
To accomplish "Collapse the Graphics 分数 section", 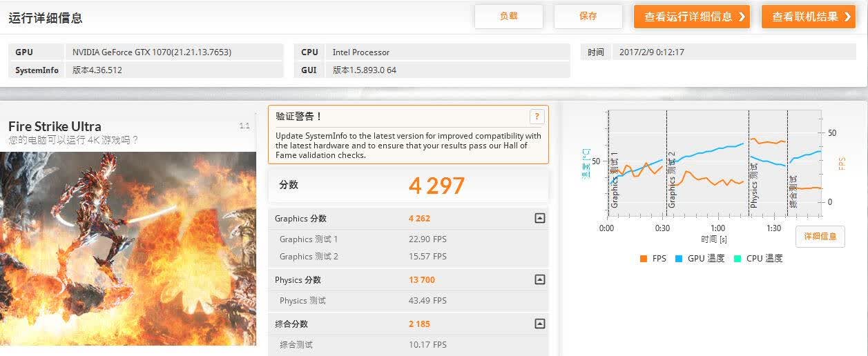I will point(540,218).
